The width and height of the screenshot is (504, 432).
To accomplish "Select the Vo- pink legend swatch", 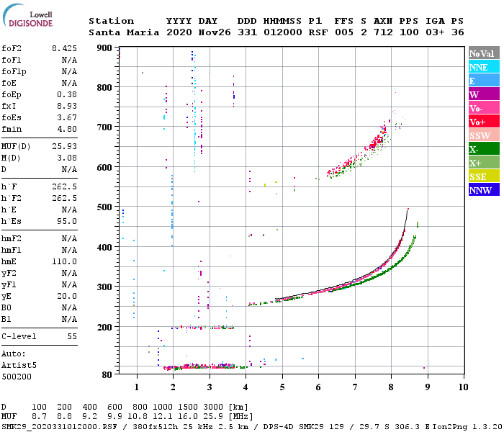I will (x=484, y=108).
